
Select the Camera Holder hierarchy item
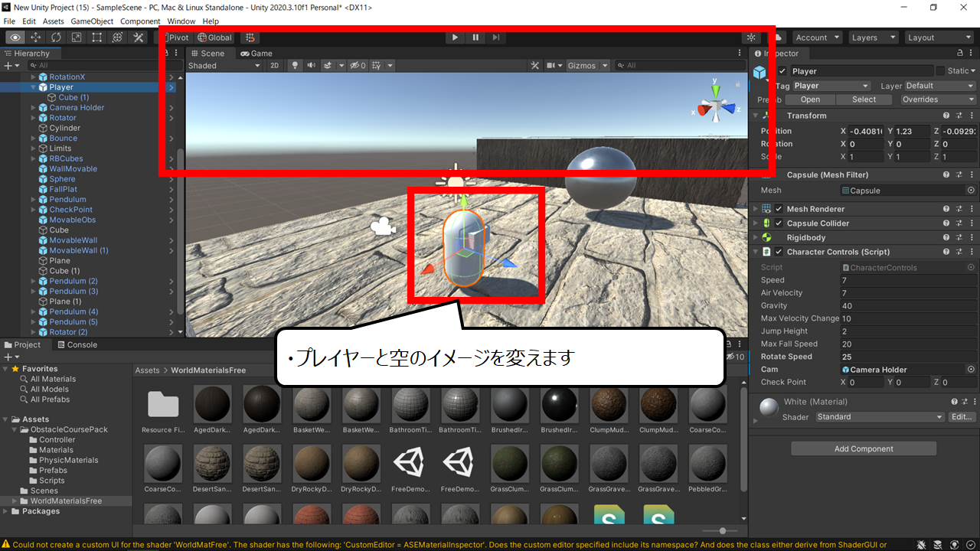(77, 108)
